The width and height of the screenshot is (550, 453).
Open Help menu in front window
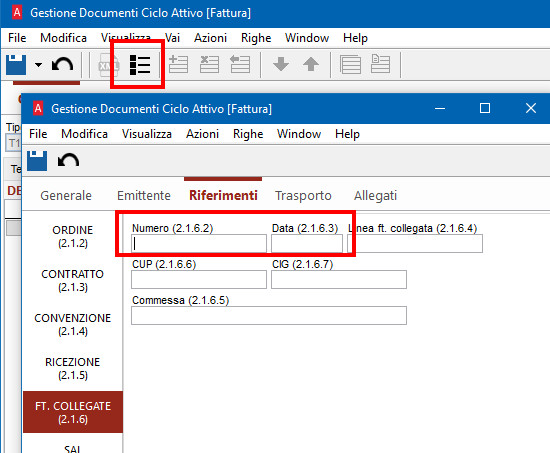(x=347, y=134)
